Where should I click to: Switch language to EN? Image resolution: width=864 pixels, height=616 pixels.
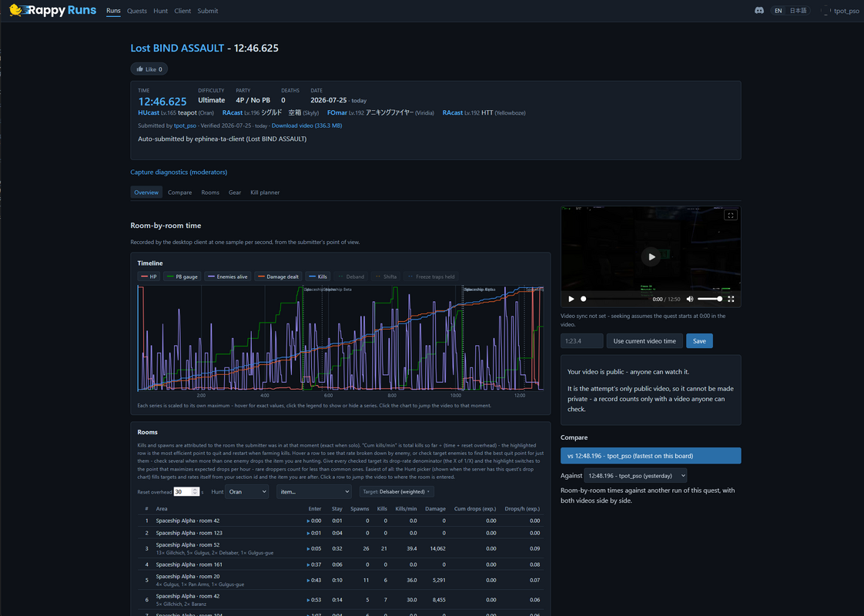click(x=778, y=11)
